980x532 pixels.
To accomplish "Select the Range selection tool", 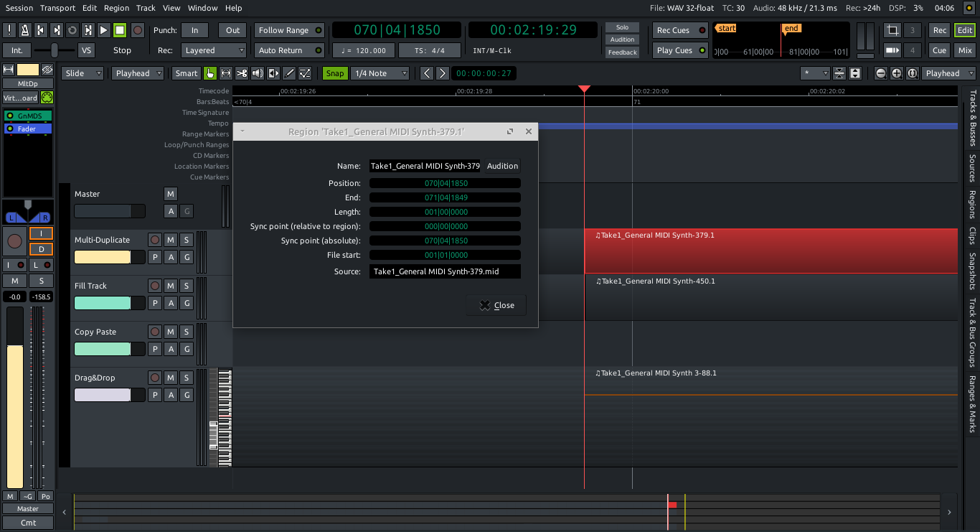I will pyautogui.click(x=226, y=73).
